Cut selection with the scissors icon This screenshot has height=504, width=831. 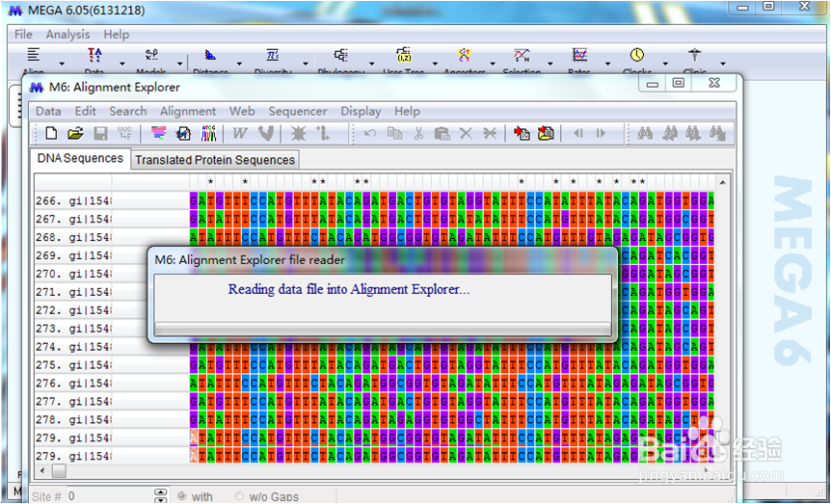[418, 134]
